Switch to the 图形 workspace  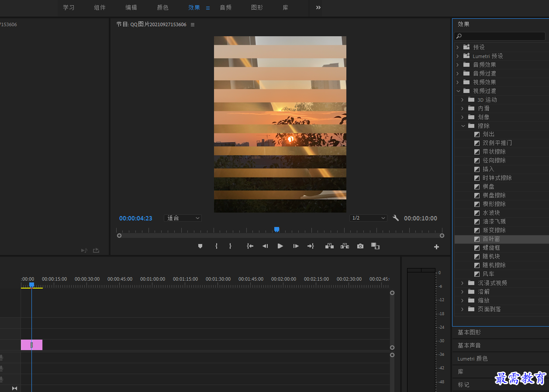point(257,8)
